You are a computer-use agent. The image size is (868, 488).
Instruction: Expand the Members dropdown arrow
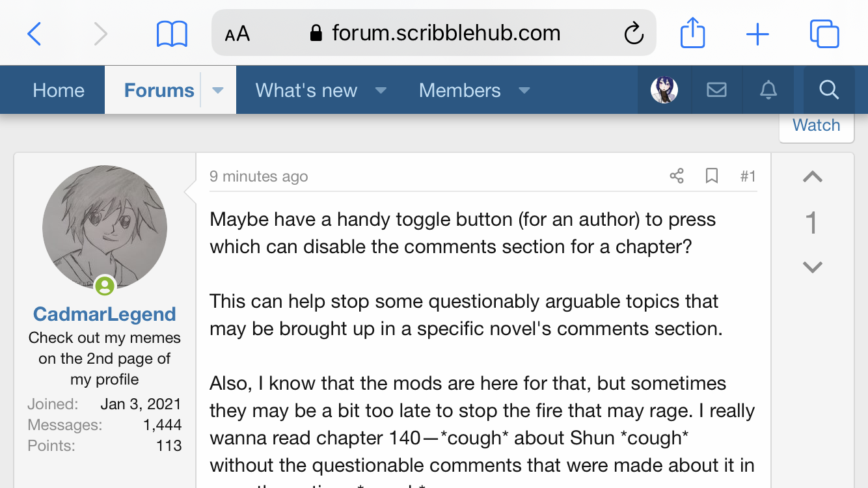tap(524, 90)
